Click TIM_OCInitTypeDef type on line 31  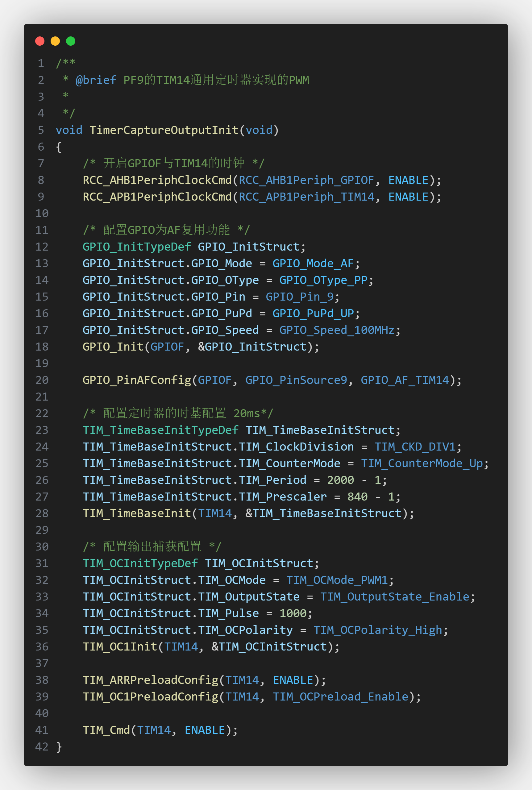pos(140,563)
